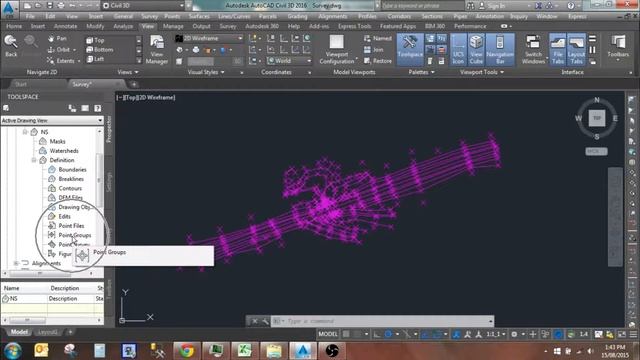Click the Restore viewports button

pyautogui.click(x=378, y=61)
